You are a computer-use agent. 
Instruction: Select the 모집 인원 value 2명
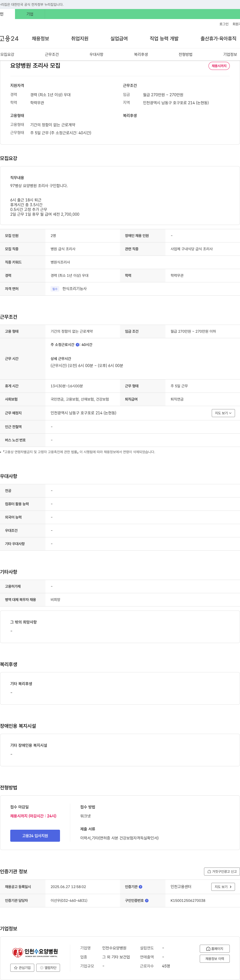point(53,236)
